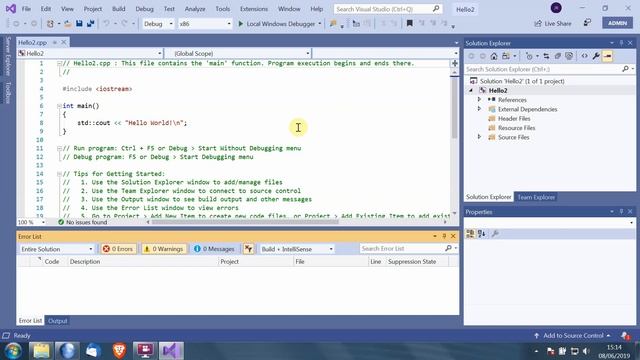640x360 pixels.
Task: Open the (Global Scope) navigation dropdown
Action: (x=238, y=53)
